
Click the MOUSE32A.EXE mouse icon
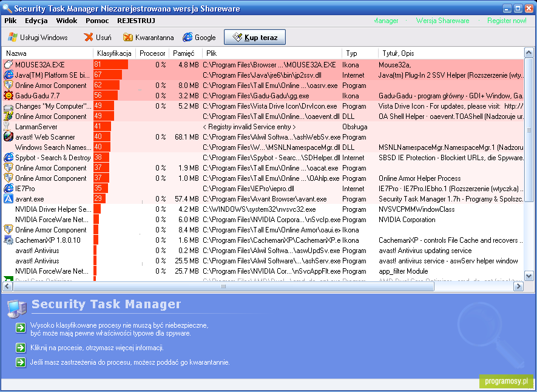pos(8,64)
